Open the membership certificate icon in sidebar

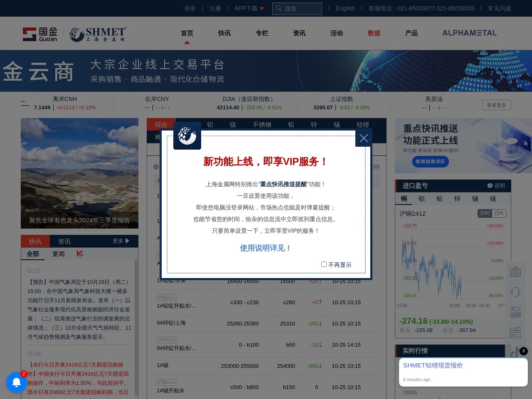(x=515, y=271)
